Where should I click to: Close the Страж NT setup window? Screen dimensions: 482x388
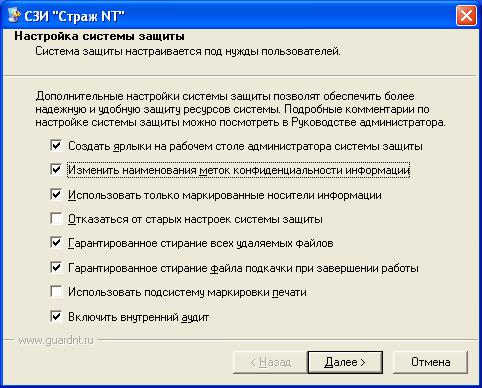(466, 16)
